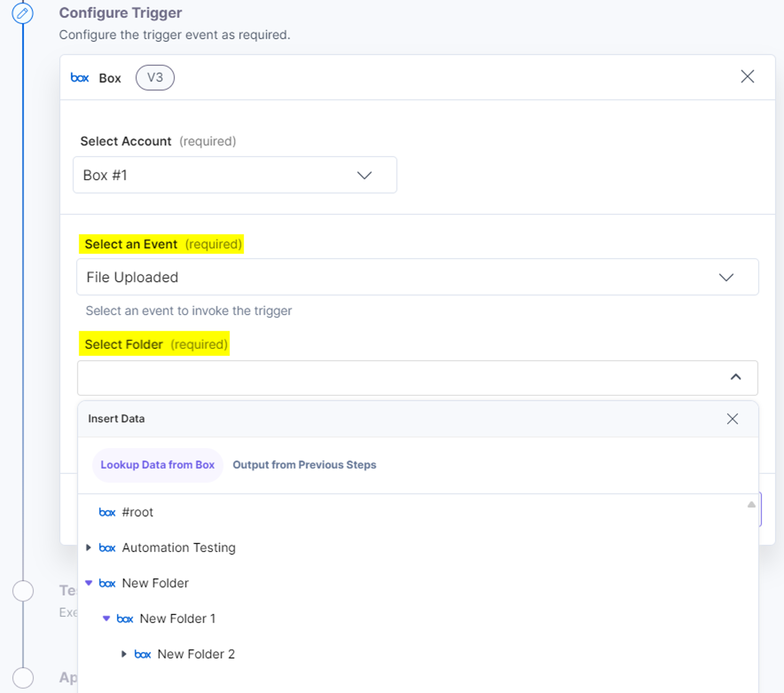Select the #root folder
784x693 pixels.
(137, 512)
